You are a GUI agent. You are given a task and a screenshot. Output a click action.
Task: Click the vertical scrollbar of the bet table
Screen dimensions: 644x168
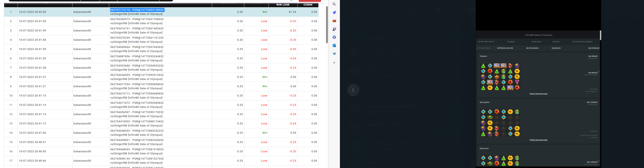coord(327,25)
